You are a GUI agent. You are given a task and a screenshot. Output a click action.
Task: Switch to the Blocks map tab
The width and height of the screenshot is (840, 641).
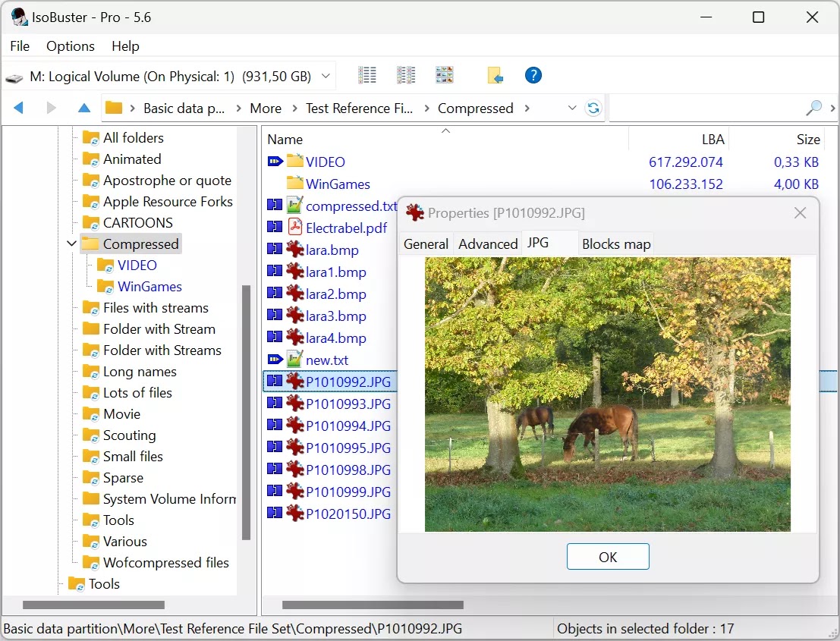point(615,244)
